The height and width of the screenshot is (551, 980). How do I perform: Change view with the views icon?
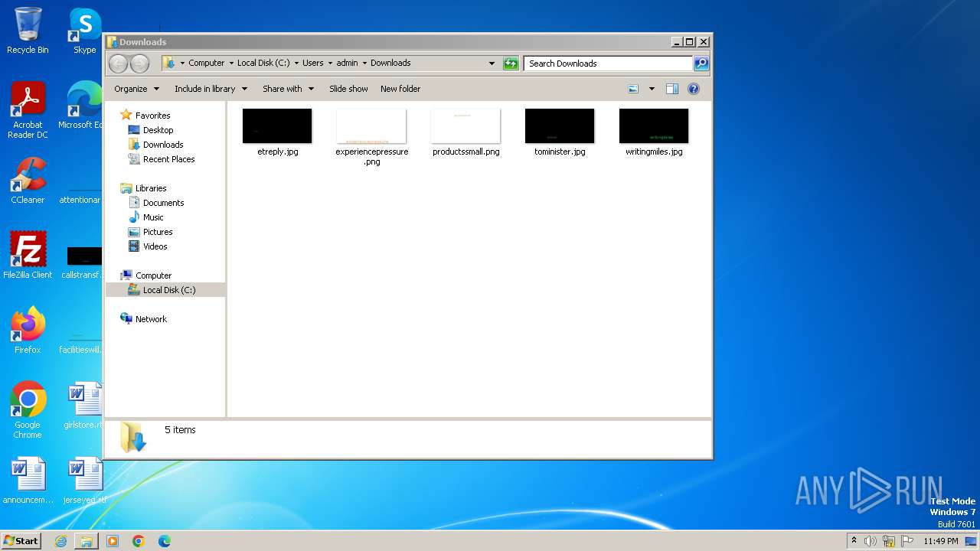point(633,89)
